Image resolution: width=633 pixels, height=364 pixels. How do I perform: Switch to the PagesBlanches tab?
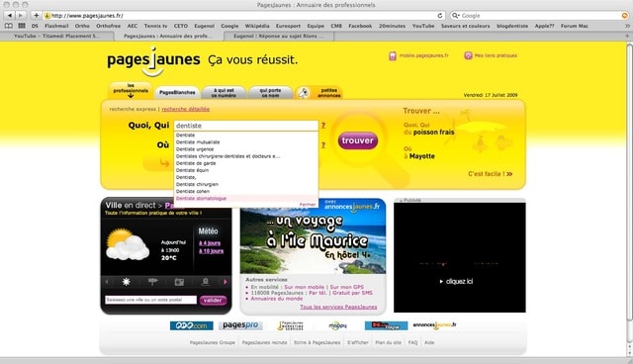pyautogui.click(x=177, y=92)
